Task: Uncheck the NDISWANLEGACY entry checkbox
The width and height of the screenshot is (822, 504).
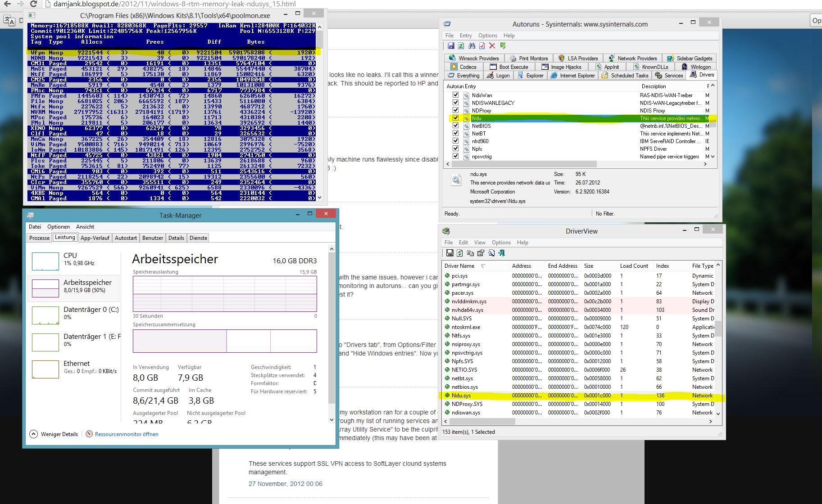Action: (x=455, y=103)
